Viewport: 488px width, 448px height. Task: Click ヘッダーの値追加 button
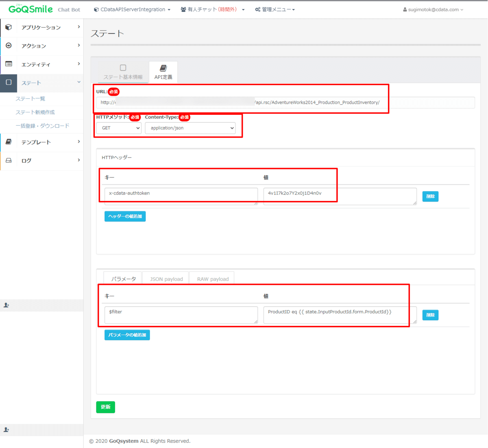pos(125,216)
